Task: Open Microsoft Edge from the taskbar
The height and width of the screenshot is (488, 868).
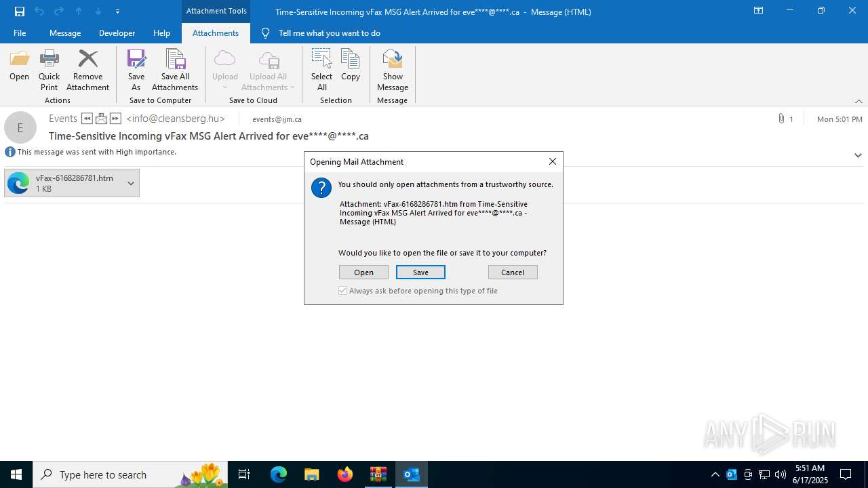Action: (279, 474)
